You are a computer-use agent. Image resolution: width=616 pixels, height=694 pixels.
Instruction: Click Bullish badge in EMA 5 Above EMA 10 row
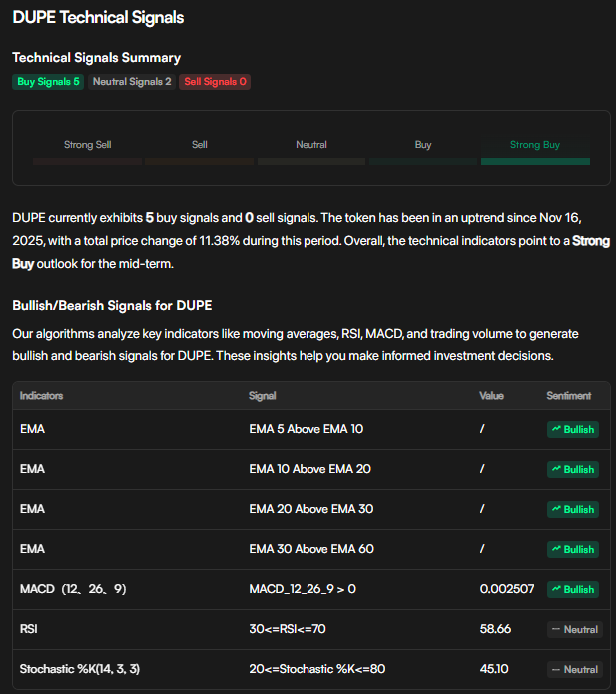tap(573, 429)
